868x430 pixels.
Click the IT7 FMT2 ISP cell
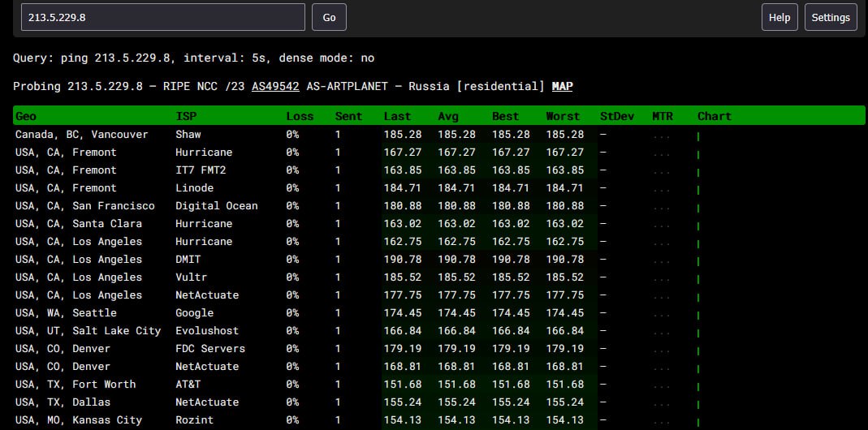tap(201, 170)
